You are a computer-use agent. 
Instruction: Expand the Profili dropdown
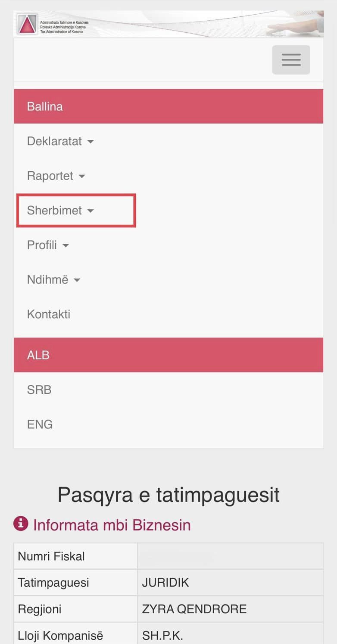48,245
